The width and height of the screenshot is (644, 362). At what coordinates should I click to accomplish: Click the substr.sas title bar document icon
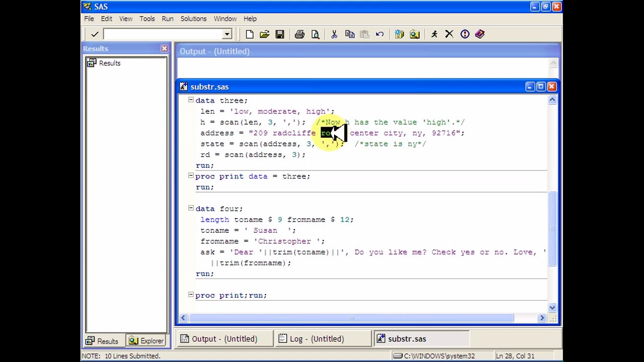coord(184,86)
